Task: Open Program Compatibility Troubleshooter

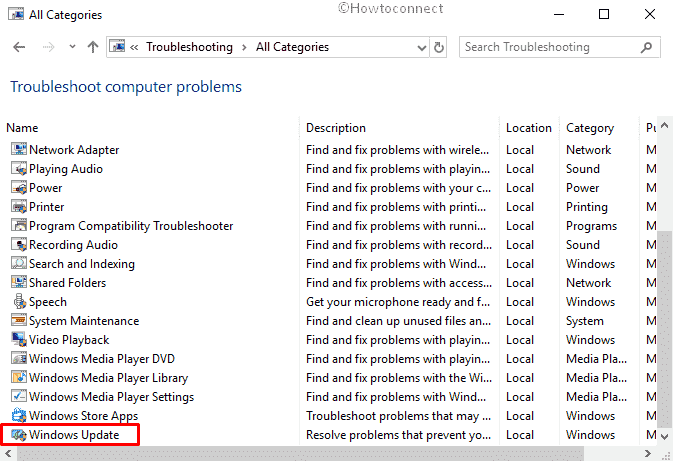Action: pos(131,226)
